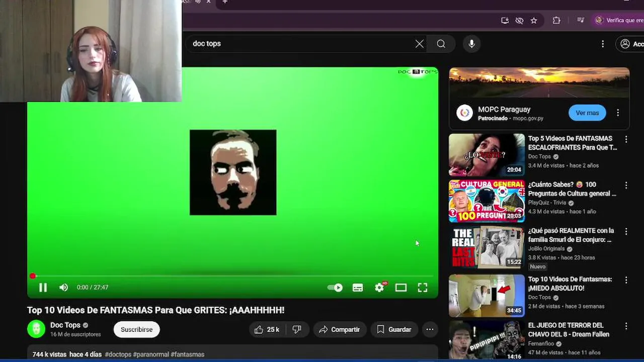
Task: Click the MOPC Paraguay advertiser logo
Action: click(465, 113)
